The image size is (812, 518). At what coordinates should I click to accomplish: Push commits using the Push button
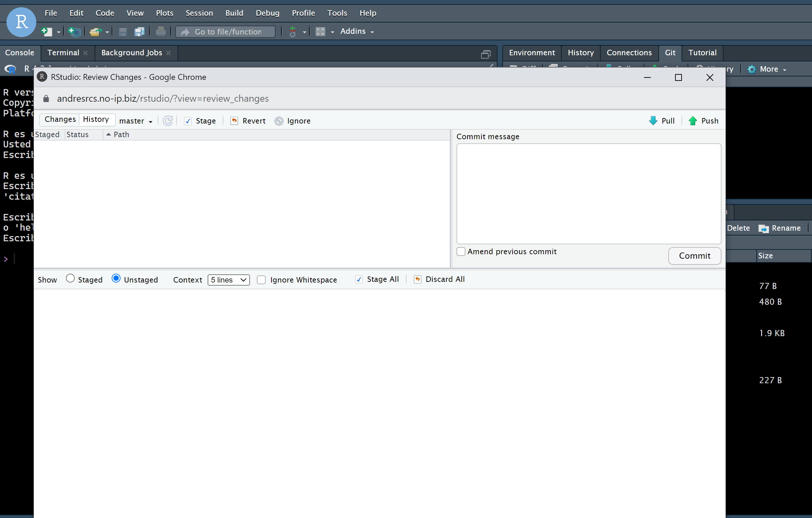[x=703, y=121]
